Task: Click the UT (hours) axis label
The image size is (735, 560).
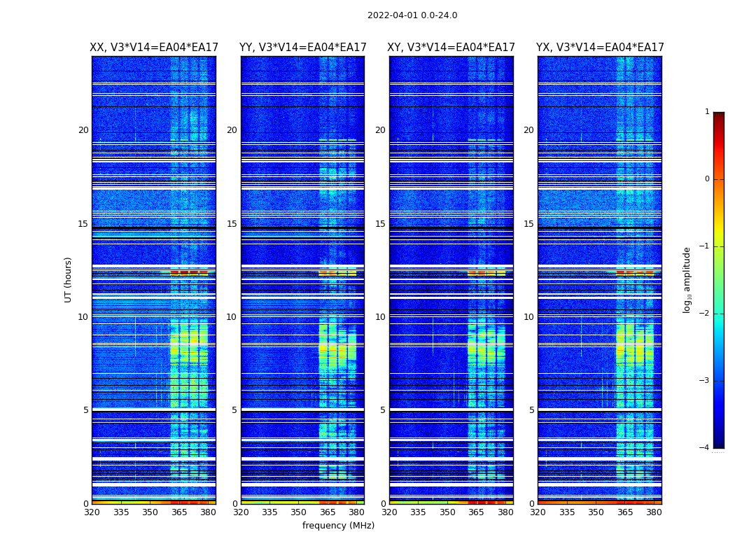Action: pos(68,280)
